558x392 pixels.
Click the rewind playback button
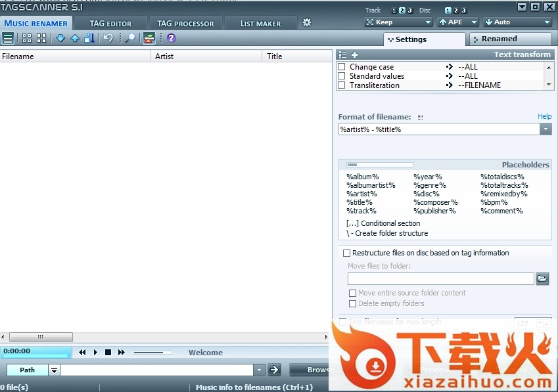(82, 352)
